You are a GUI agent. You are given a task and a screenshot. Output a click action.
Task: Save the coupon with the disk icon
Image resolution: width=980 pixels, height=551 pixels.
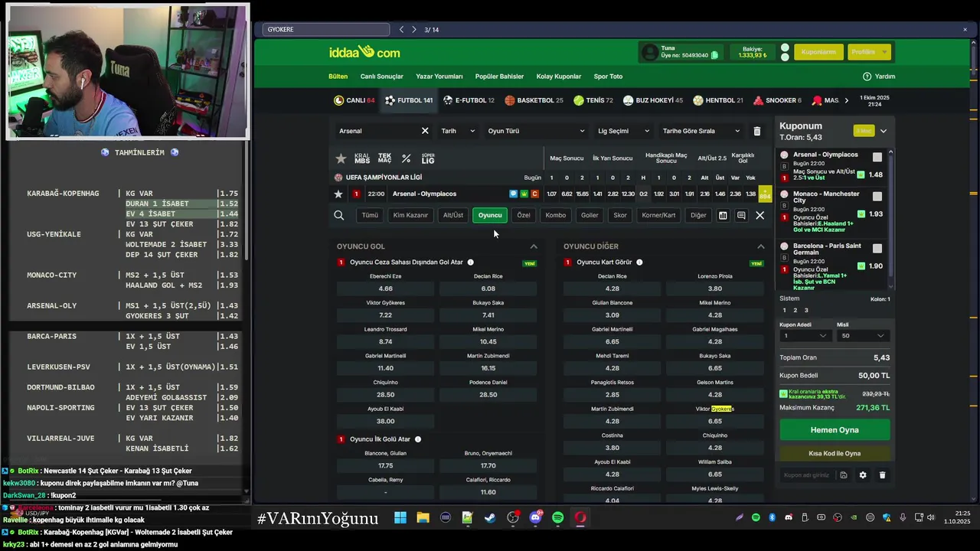pyautogui.click(x=843, y=475)
